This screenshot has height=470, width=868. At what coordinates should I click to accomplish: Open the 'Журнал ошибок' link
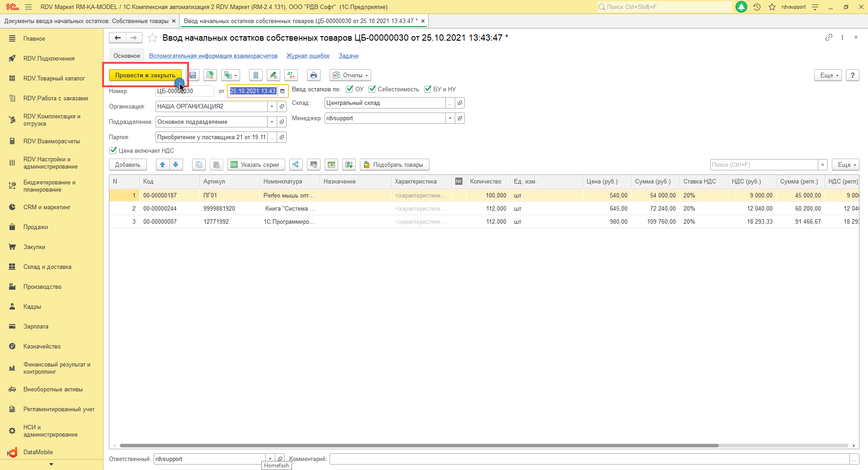(308, 56)
